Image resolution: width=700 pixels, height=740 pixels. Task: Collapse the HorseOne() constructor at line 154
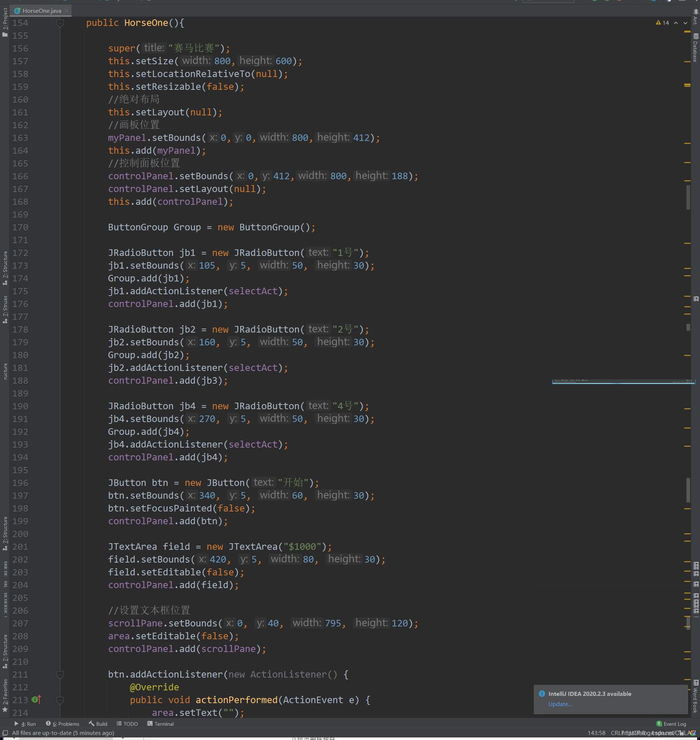(x=60, y=23)
